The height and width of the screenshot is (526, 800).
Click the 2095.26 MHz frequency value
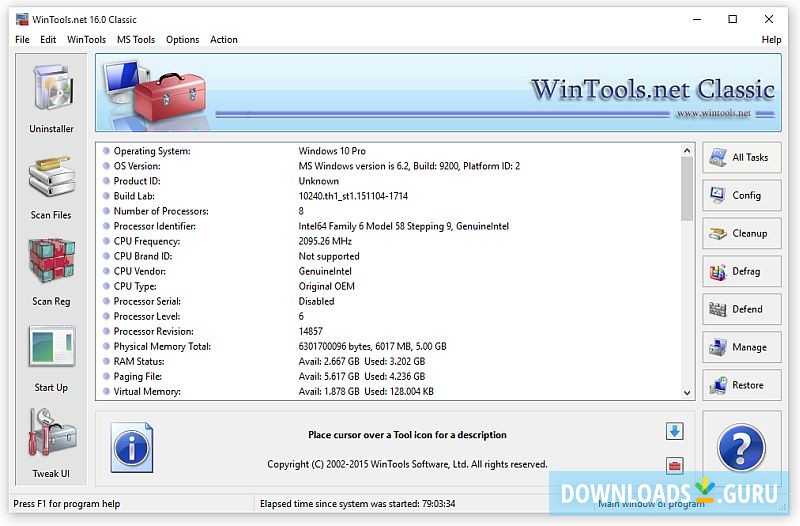[325, 241]
